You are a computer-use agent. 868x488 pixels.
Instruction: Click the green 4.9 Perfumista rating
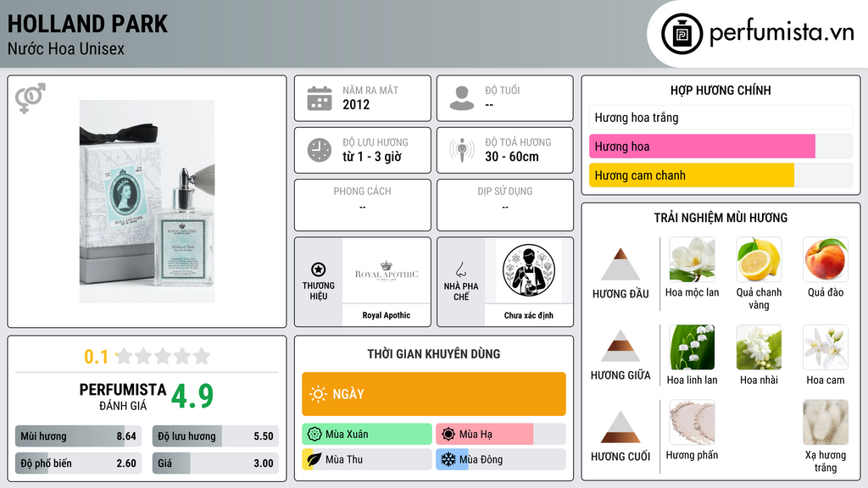(x=192, y=396)
